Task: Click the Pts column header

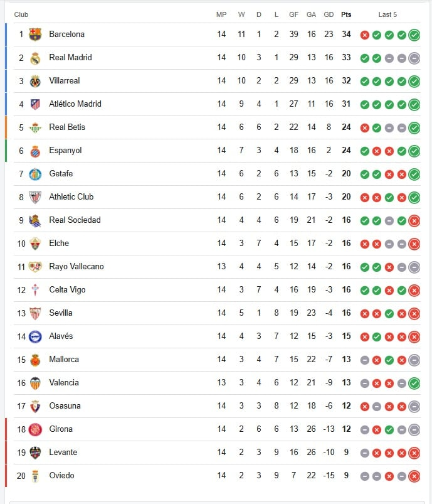Action: [346, 14]
